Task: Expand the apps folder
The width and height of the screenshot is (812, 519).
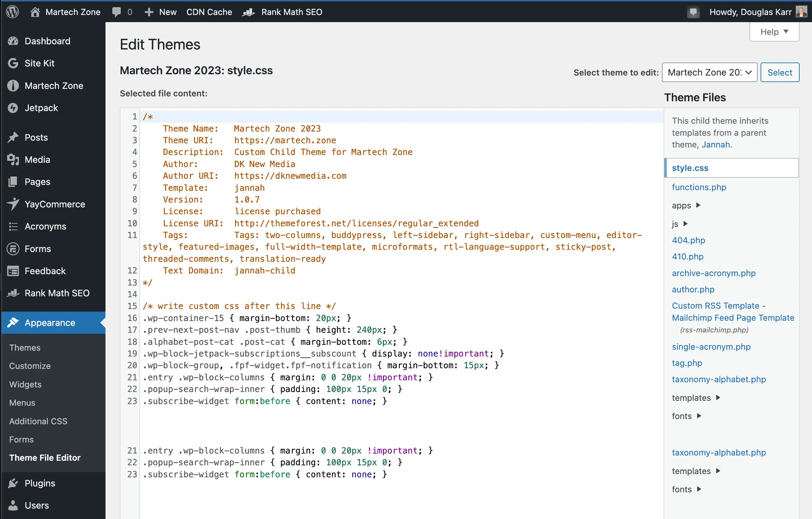Action: [686, 206]
